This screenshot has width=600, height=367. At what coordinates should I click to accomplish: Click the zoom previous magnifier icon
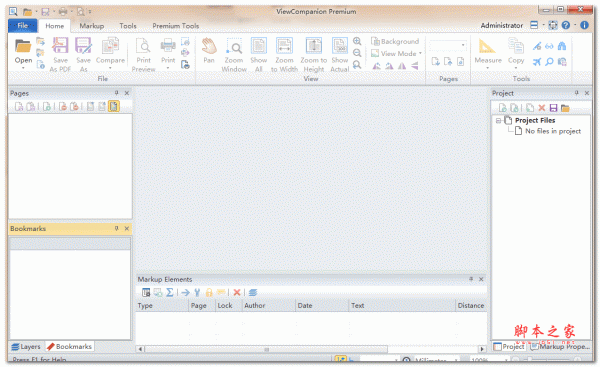[357, 65]
